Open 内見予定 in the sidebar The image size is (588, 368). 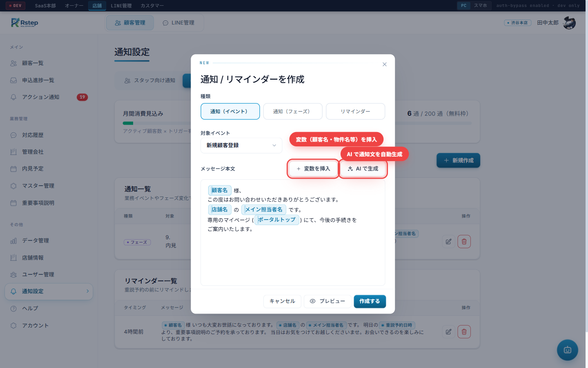coord(49,168)
